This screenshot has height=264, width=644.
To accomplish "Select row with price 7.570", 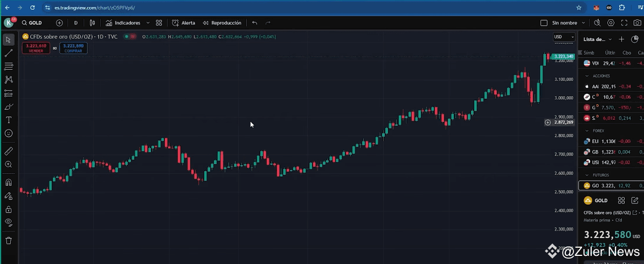I will pyautogui.click(x=611, y=108).
